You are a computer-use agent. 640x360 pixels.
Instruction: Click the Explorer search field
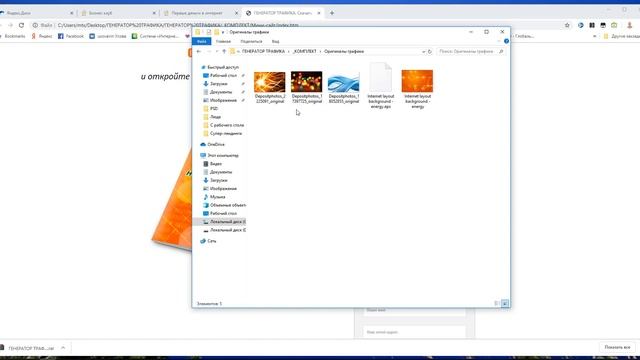tap(471, 52)
